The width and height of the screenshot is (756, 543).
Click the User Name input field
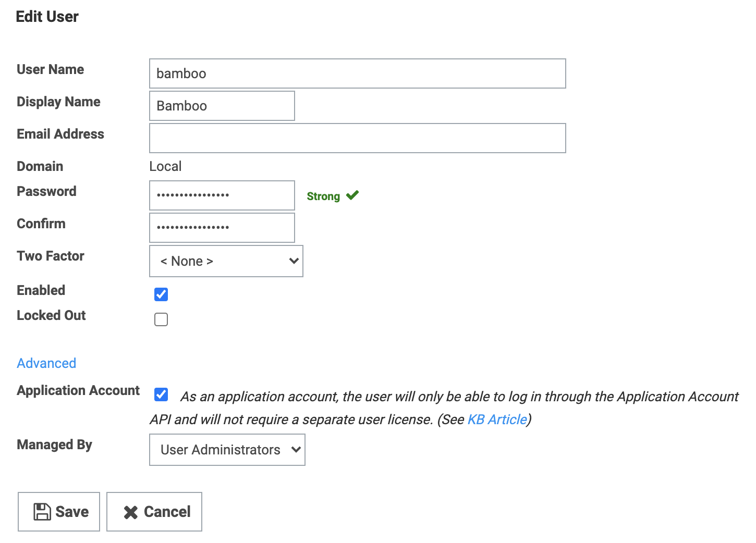coord(358,73)
